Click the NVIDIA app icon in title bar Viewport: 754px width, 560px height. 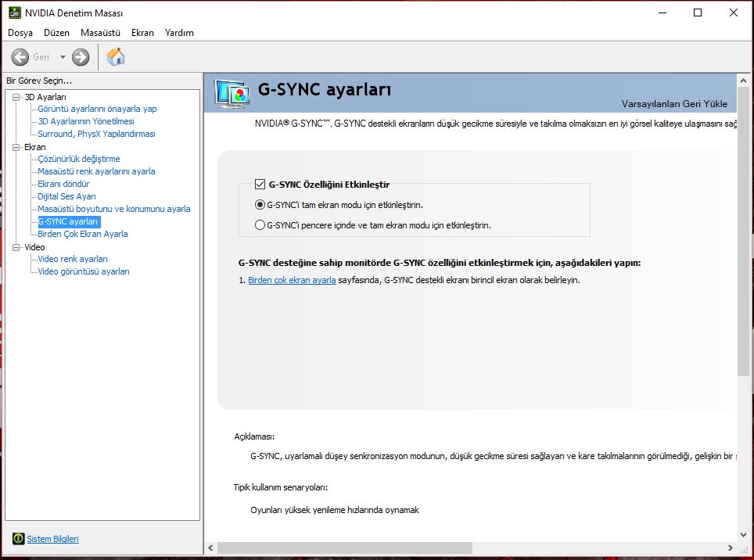point(14,13)
